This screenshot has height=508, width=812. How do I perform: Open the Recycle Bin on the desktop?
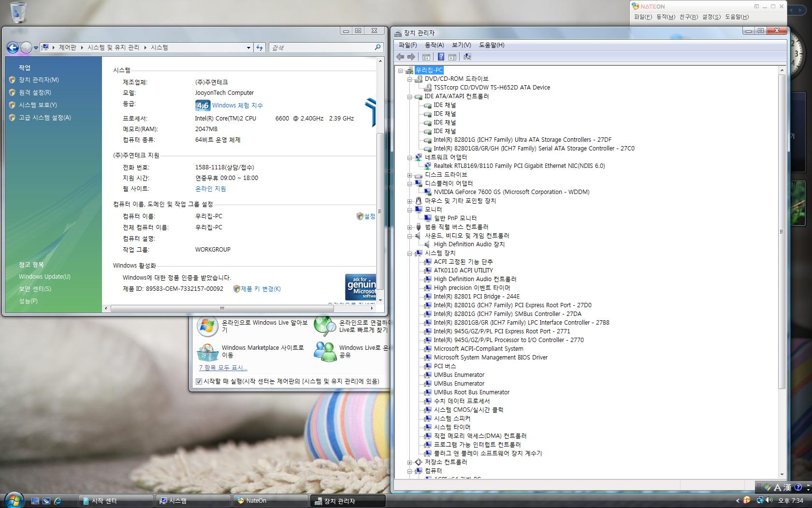click(18, 12)
